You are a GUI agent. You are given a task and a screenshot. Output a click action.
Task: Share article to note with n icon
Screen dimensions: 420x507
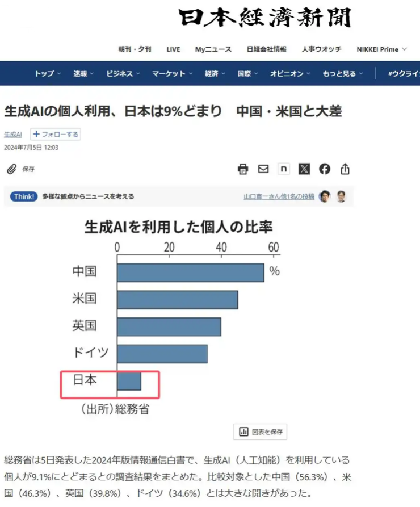pos(284,169)
